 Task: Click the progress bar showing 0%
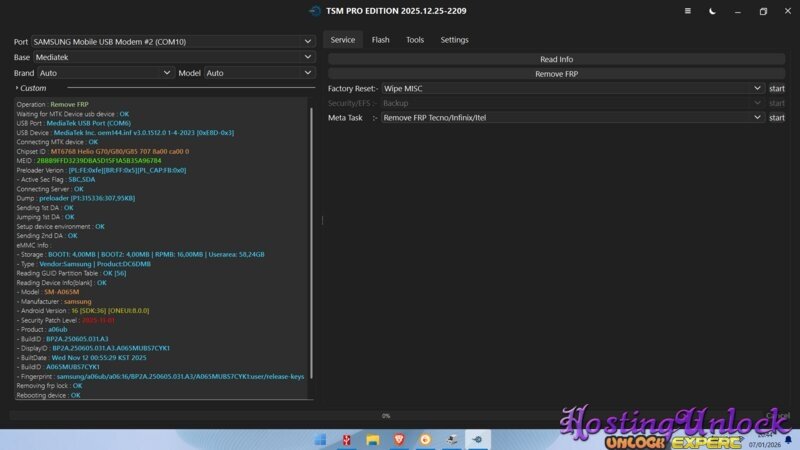[386, 415]
